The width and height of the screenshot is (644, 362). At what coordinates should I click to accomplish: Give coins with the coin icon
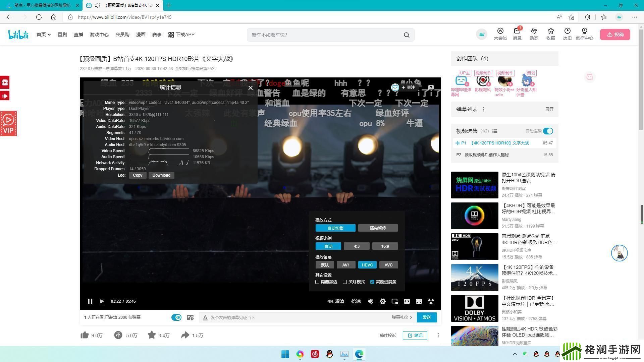118,335
